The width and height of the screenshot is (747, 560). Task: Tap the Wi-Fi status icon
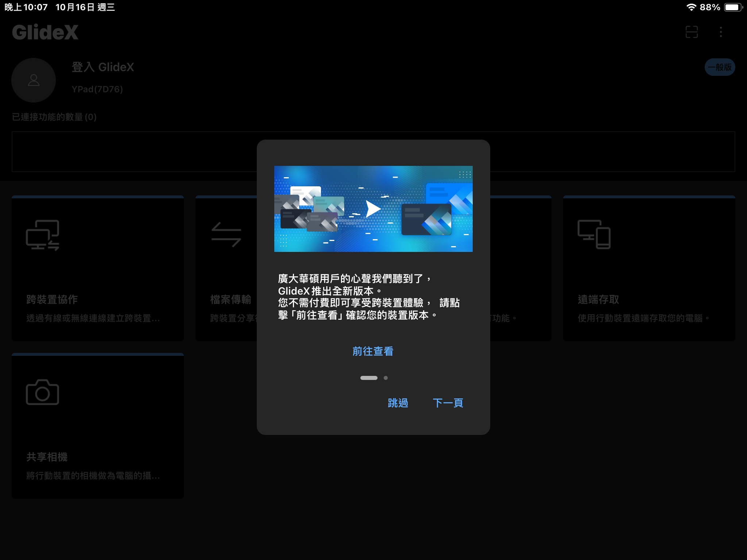tap(691, 7)
